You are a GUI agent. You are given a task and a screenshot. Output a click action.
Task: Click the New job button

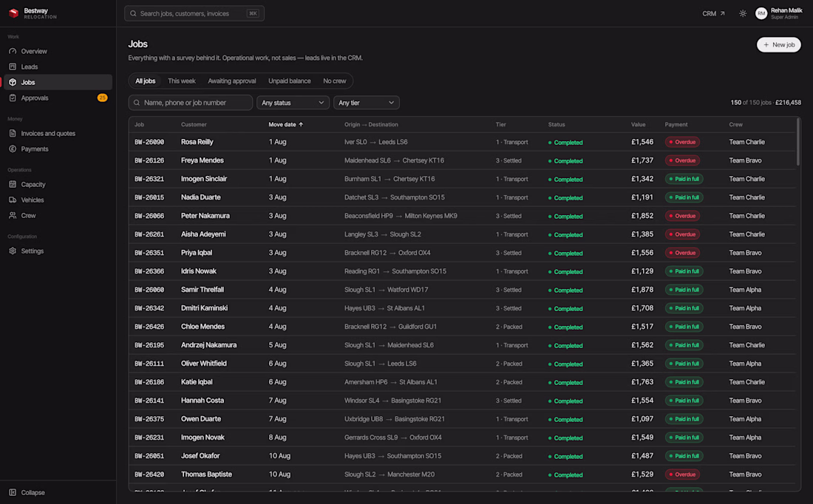click(x=778, y=44)
